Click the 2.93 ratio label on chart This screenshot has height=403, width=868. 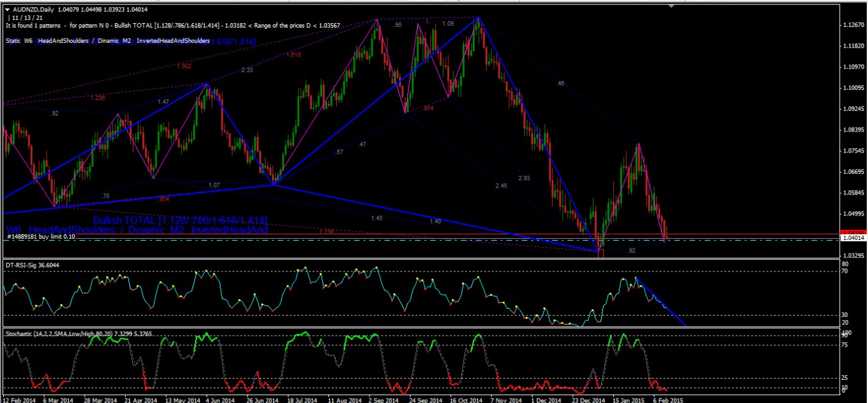click(523, 177)
